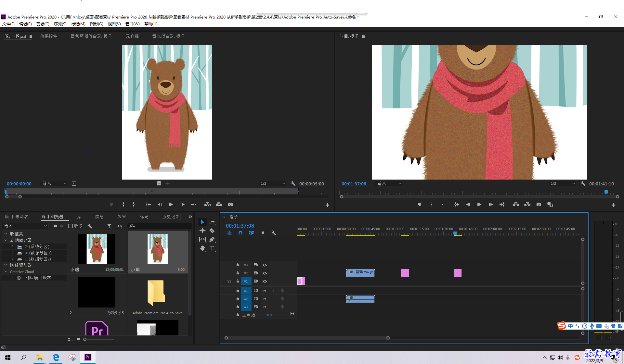The width and height of the screenshot is (624, 364).
Task: Open button editor in program monitor
Action: click(613, 205)
